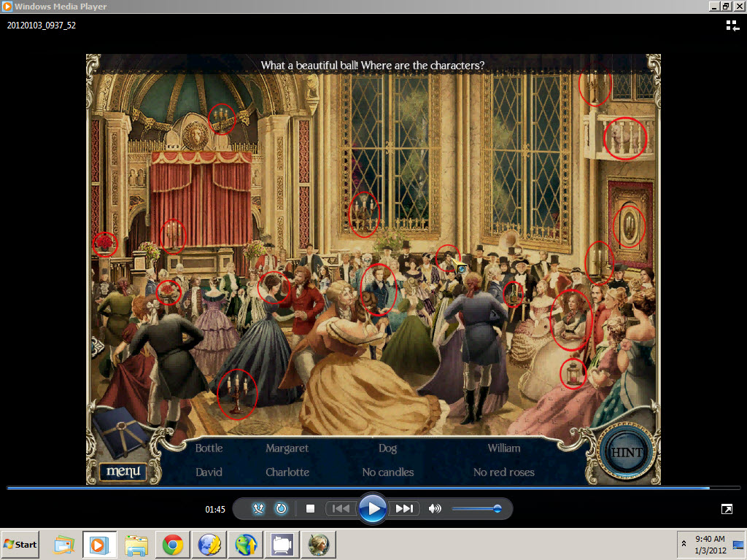Open Google Chrome from taskbar
The width and height of the screenshot is (747, 560).
coord(173,545)
